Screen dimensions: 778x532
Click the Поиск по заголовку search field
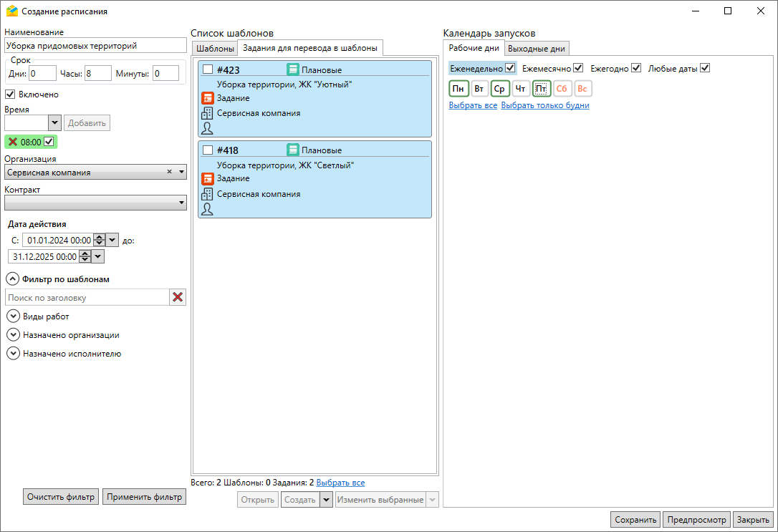point(87,297)
